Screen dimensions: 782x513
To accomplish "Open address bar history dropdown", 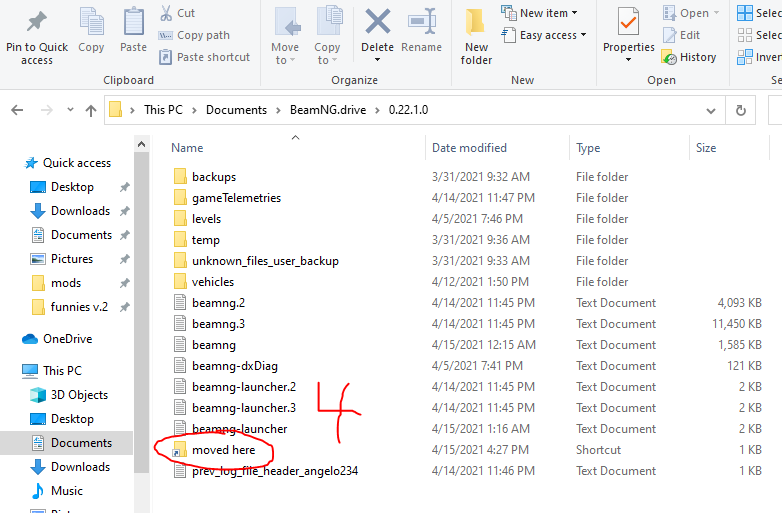I will [711, 110].
